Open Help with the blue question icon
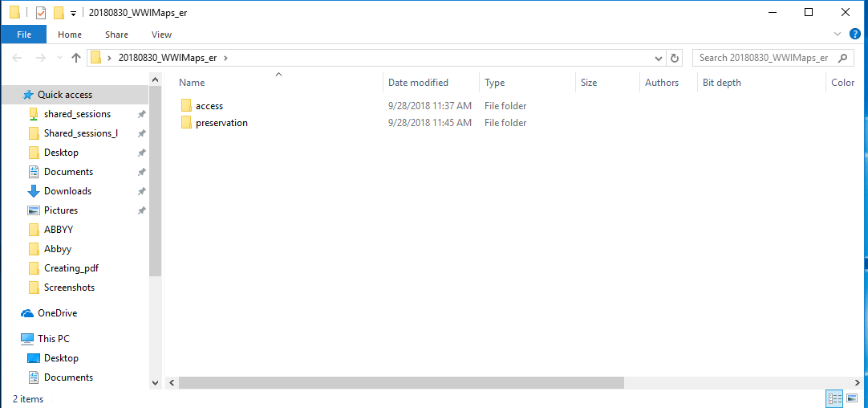 855,34
